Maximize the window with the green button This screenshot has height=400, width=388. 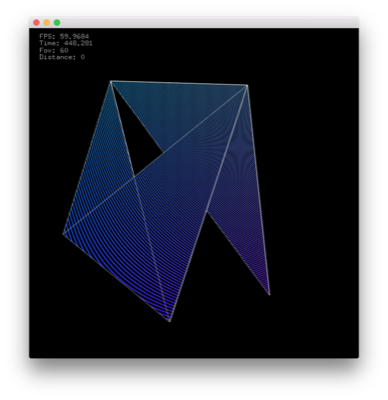tap(57, 23)
